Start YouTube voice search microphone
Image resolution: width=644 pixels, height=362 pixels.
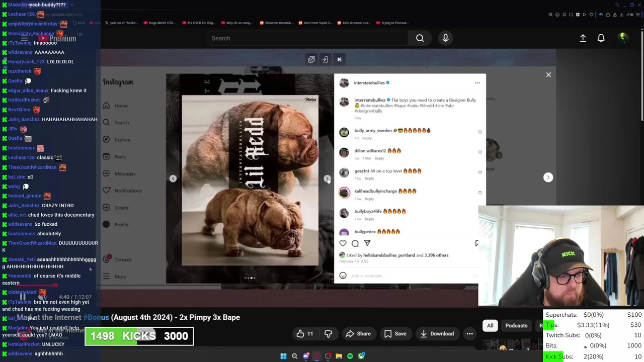click(445, 38)
